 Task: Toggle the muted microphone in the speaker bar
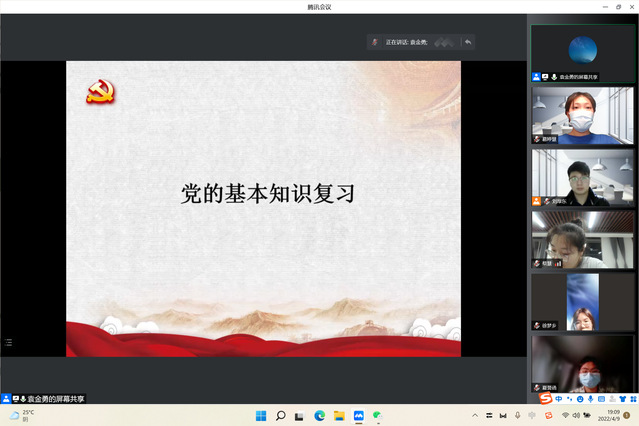tap(375, 42)
